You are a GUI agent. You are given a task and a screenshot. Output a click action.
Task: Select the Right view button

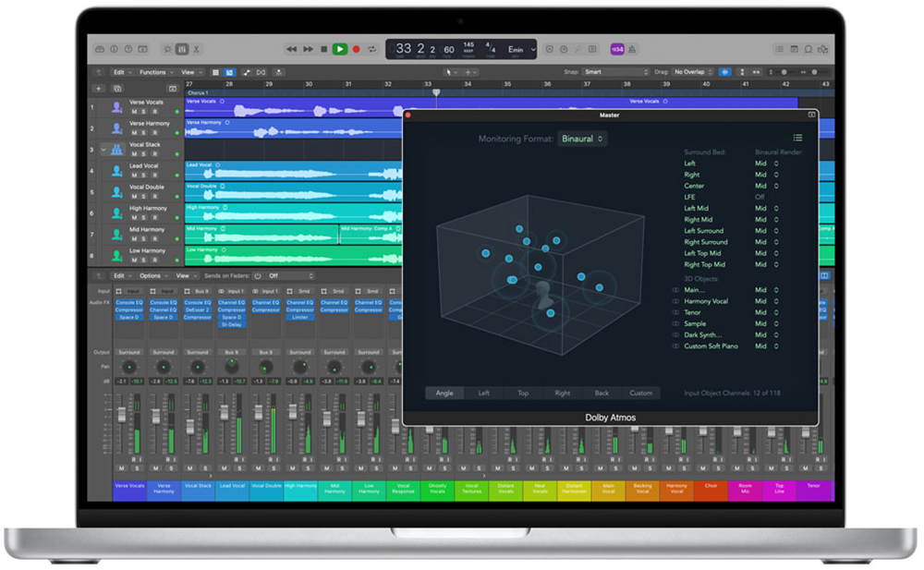coord(562,394)
